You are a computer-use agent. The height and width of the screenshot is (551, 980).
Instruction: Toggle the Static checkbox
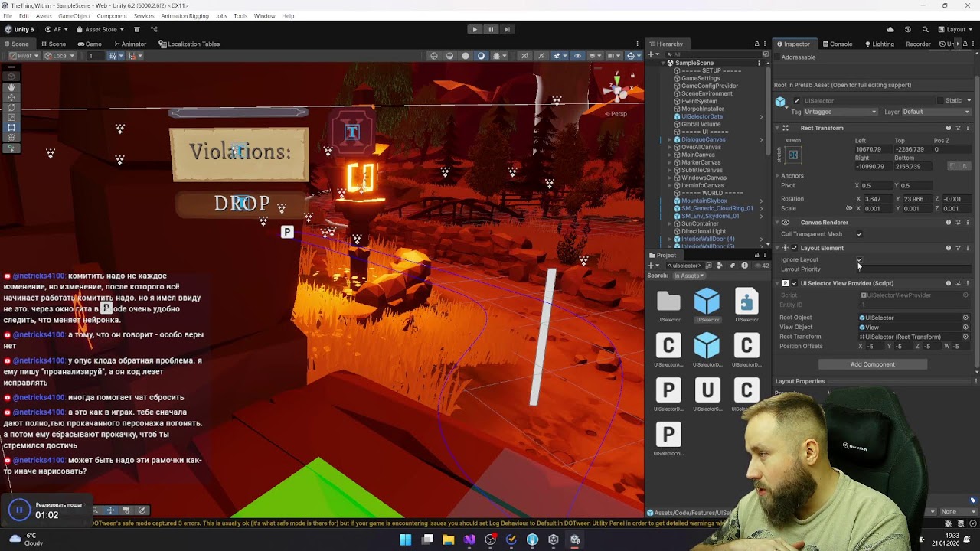[x=940, y=100]
